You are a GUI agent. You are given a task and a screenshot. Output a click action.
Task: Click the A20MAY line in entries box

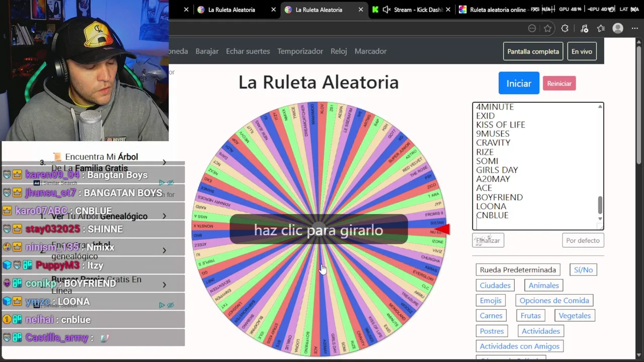pos(493,179)
